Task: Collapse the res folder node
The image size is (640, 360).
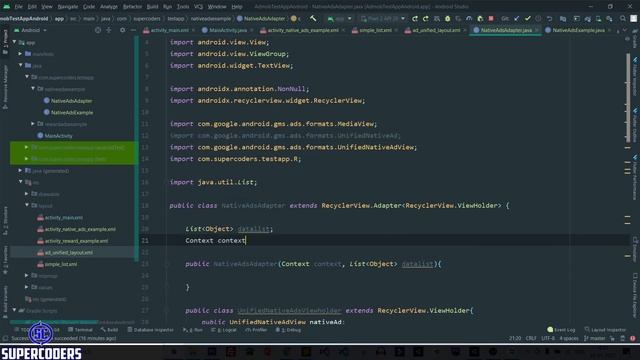Action: click(20, 182)
